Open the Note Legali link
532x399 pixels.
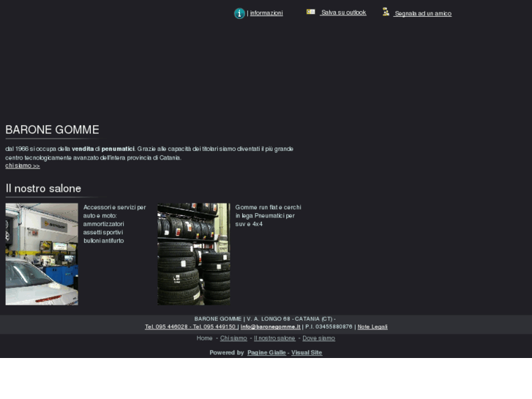click(x=372, y=327)
